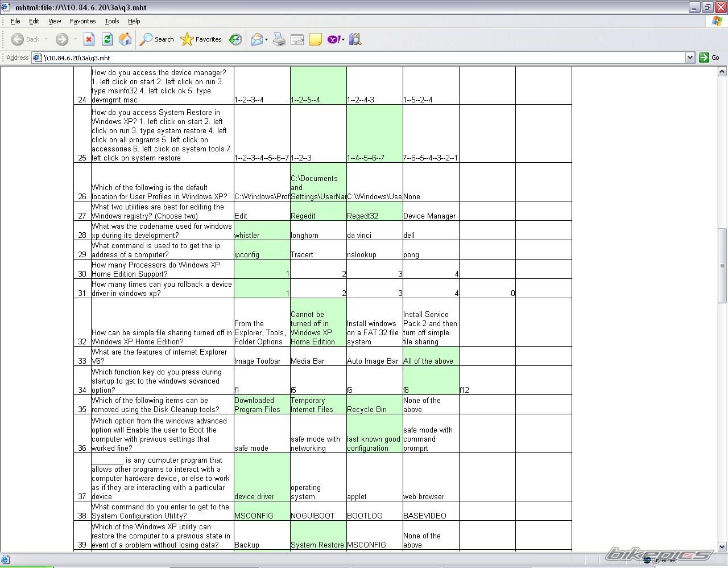Viewport: 728px width, 568px height.
Task: Click the 'longhorn' cell
Action: point(318,231)
